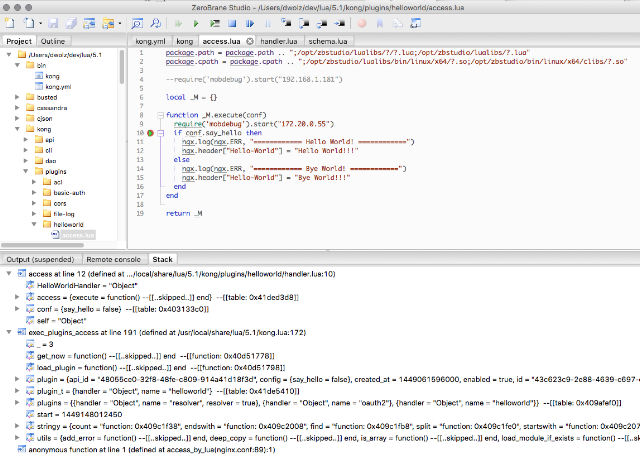Expand the stringy table in stack view
The image size is (640, 462).
coord(17,426)
